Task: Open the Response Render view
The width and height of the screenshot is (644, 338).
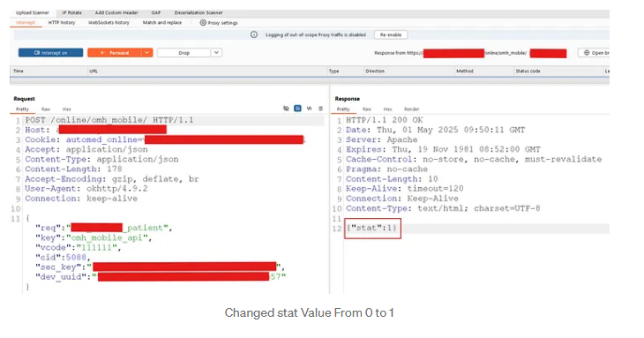Action: pos(411,109)
